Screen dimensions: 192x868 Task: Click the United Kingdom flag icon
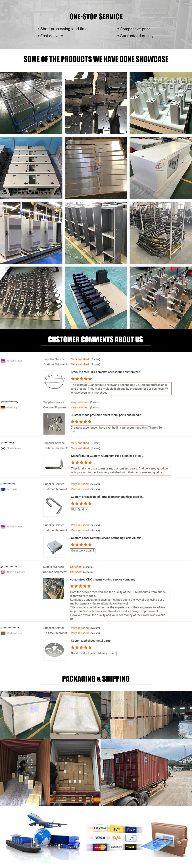[x=3, y=572]
